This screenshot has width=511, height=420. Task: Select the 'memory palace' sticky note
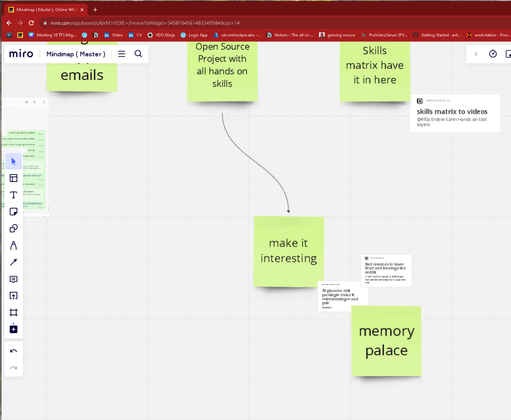point(387,341)
